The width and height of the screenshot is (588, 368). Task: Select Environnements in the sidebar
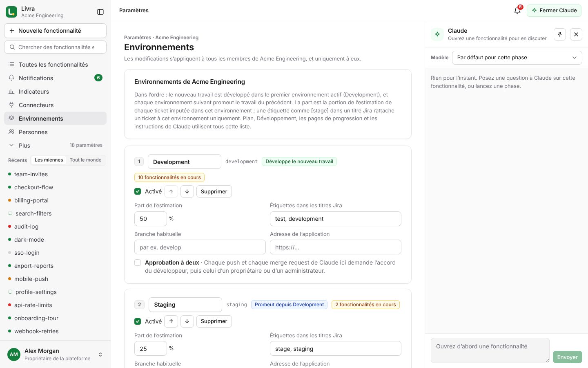pos(55,119)
